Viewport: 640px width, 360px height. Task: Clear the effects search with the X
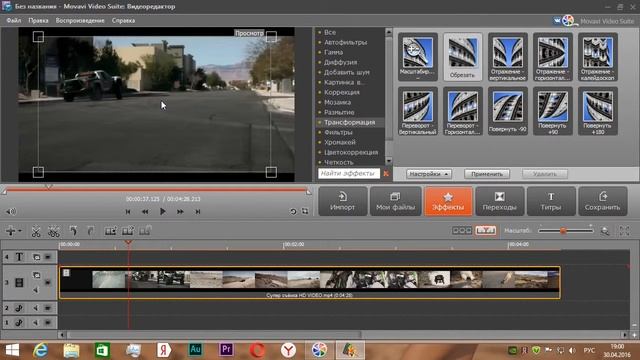[x=386, y=173]
